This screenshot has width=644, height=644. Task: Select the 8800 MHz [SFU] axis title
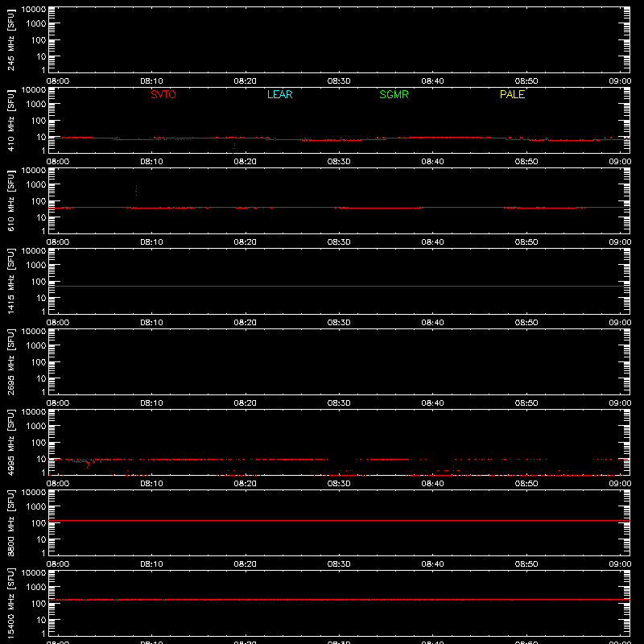click(10, 522)
